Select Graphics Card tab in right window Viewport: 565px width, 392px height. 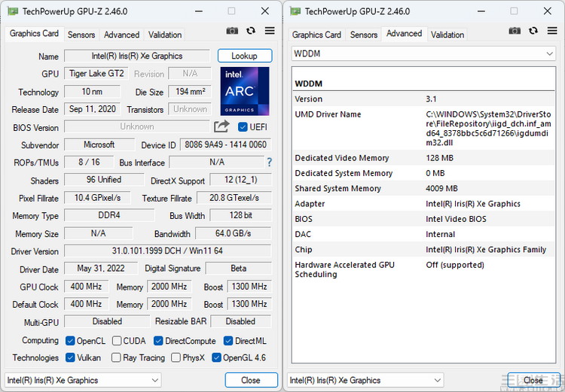(x=316, y=35)
